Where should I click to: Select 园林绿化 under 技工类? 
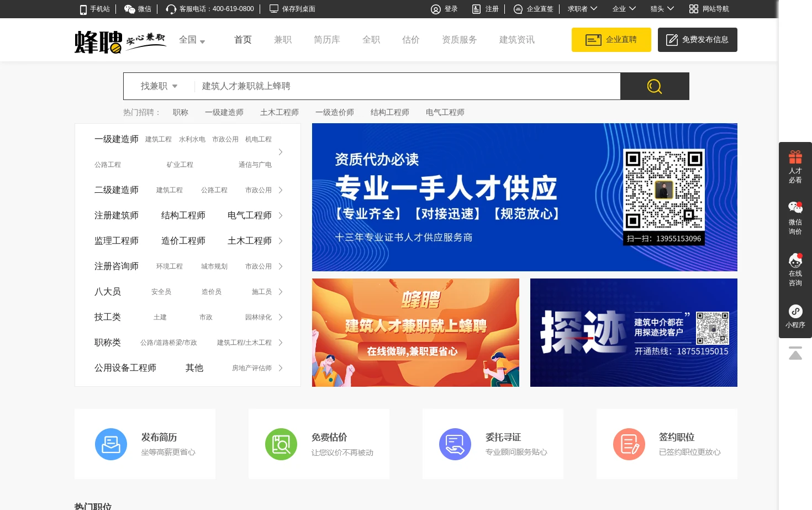coord(259,317)
